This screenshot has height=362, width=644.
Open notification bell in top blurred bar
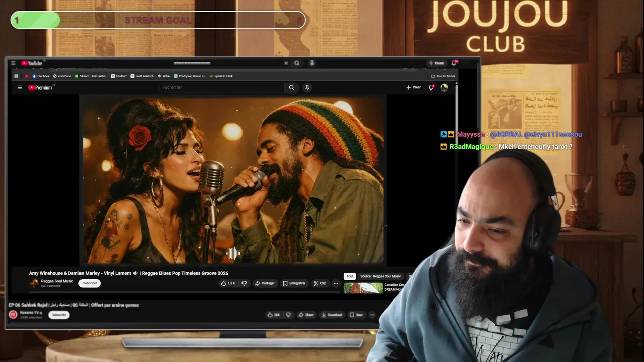pyautogui.click(x=454, y=63)
